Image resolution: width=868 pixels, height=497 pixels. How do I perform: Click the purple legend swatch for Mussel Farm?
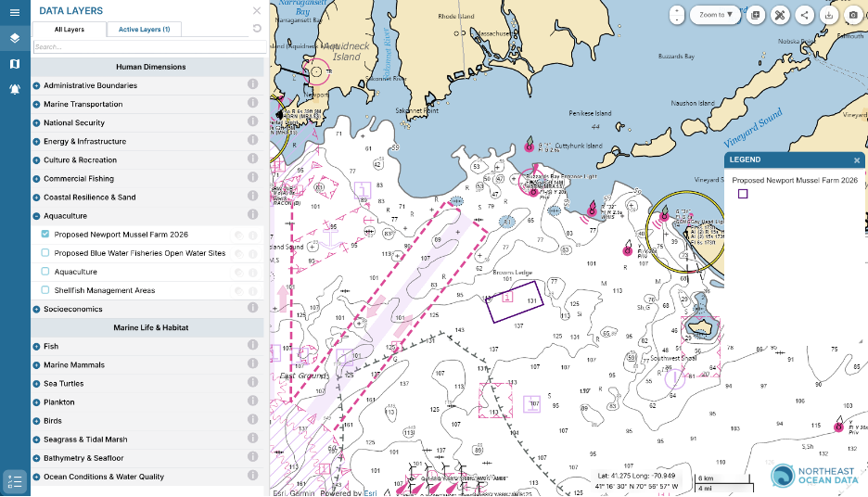tap(743, 194)
